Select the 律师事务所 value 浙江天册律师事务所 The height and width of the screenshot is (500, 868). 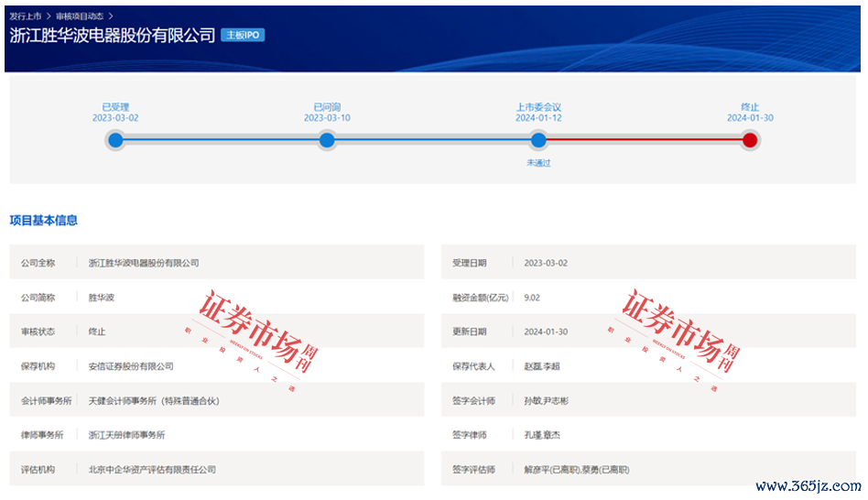tap(126, 435)
